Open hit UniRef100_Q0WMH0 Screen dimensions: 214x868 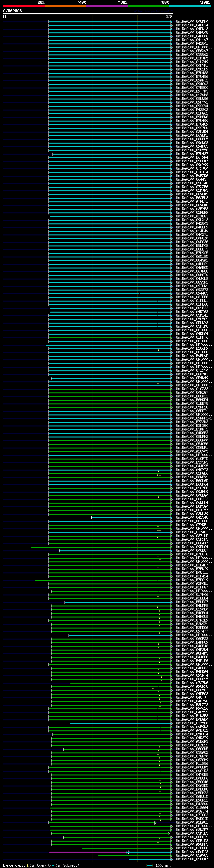pos(192,22)
